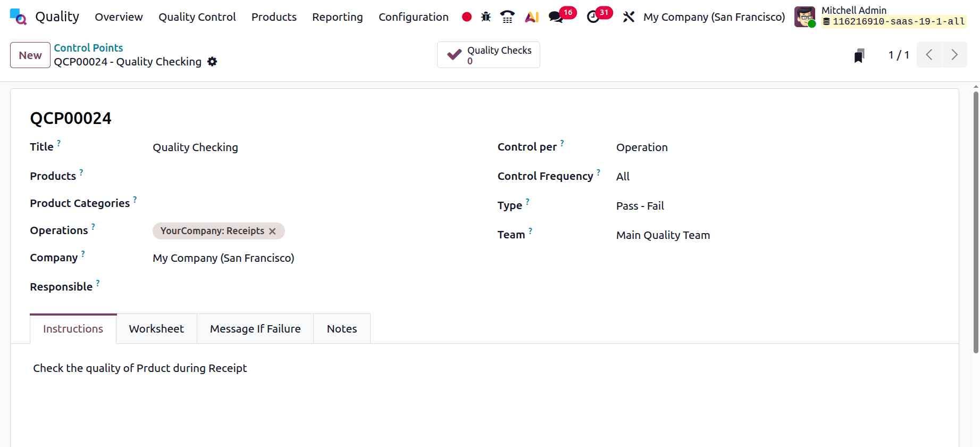Screen dimensions: 980x447
Task: Select the Instructions tab
Action: point(73,329)
